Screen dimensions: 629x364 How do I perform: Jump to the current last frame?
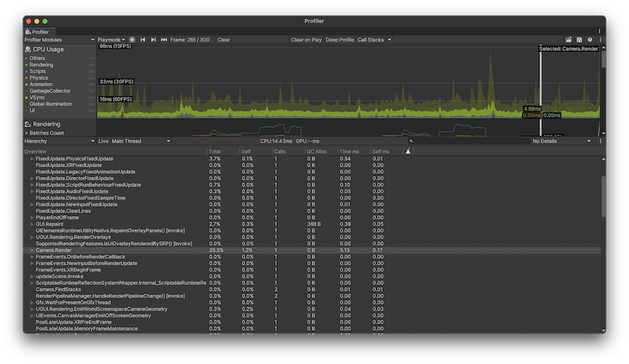point(164,40)
